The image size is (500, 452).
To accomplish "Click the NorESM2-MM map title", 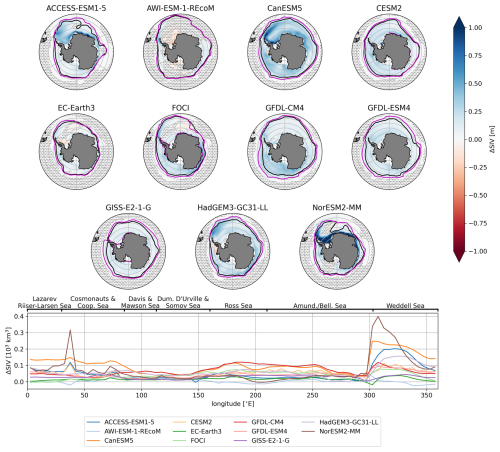I will click(337, 208).
